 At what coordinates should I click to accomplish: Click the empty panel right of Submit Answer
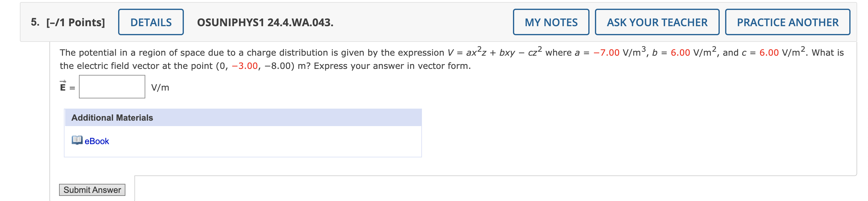pyautogui.click(x=495, y=188)
